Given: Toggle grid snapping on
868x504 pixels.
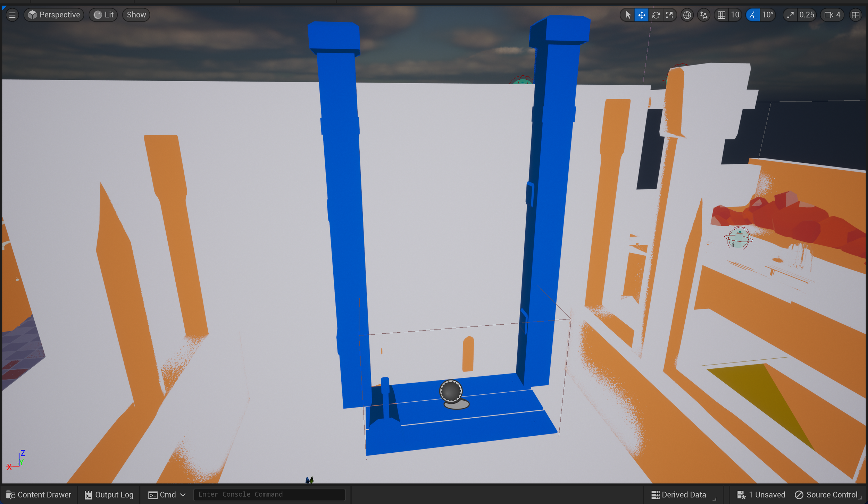Looking at the screenshot, I should [x=721, y=15].
